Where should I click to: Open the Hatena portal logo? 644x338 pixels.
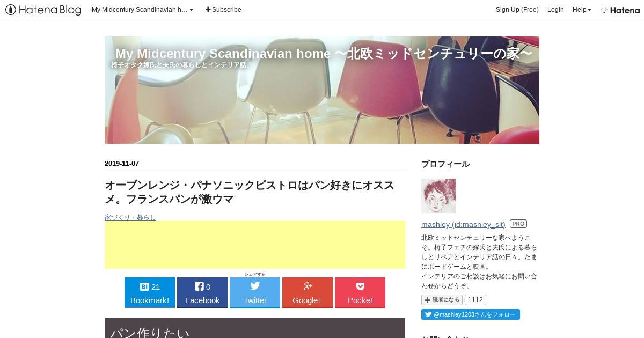coord(620,10)
